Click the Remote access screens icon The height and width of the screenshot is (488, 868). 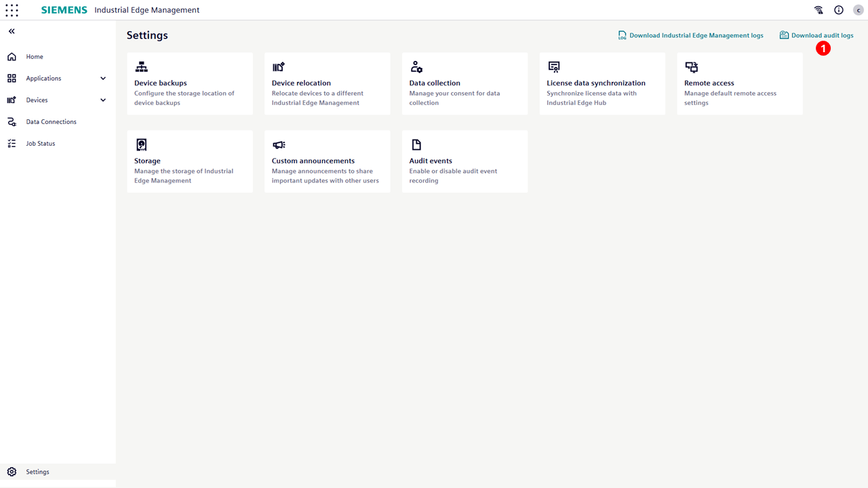(x=691, y=67)
